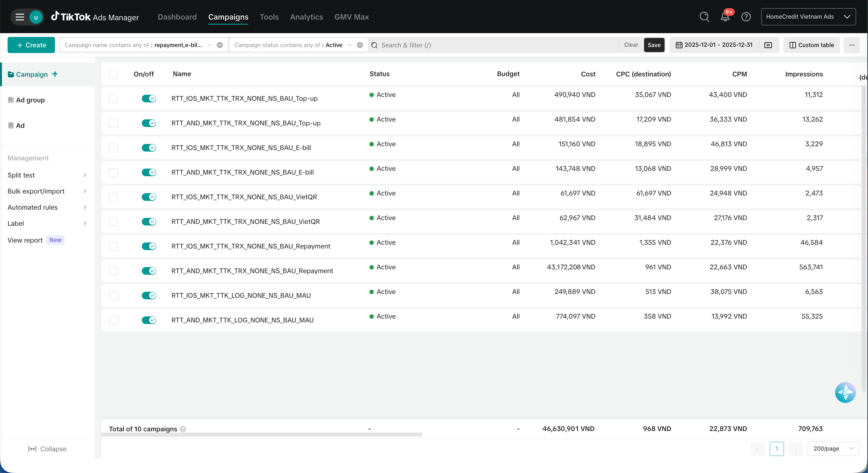Image resolution: width=868 pixels, height=473 pixels.
Task: Click the total campaigns info tooltip icon
Action: point(183,429)
